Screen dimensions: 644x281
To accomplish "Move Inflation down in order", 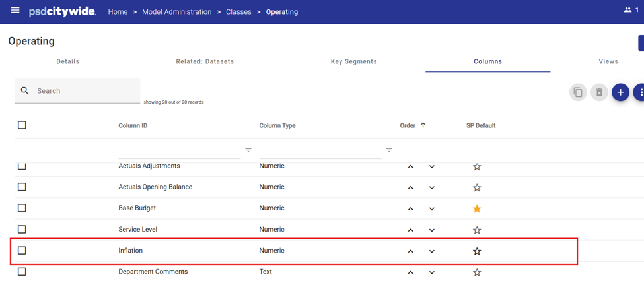I will click(432, 252).
